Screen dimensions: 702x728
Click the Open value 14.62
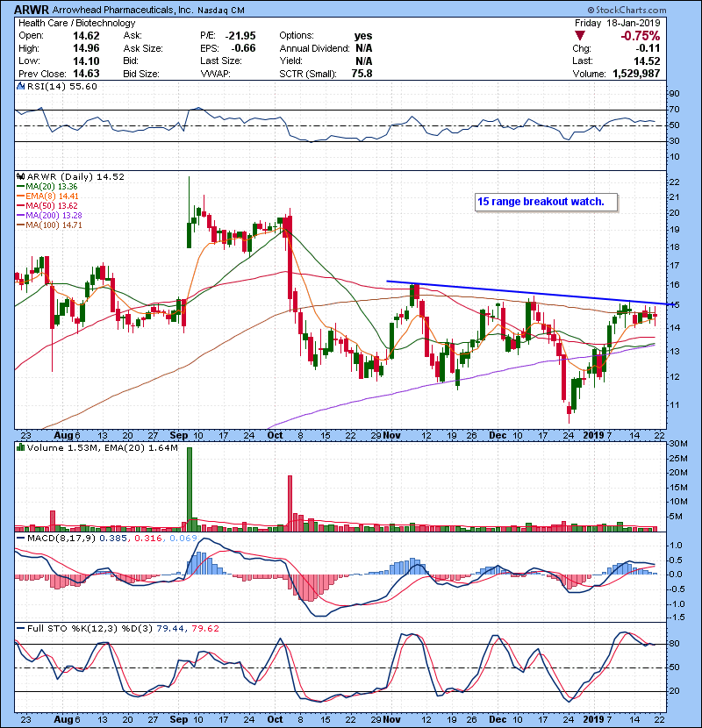pyautogui.click(x=86, y=36)
